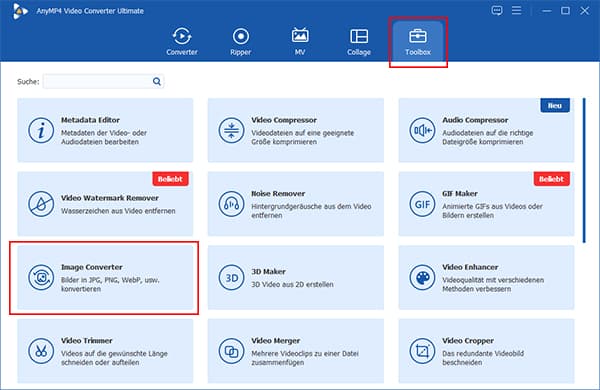The image size is (600, 390).
Task: Open Audio Compressor tool title
Action: pyautogui.click(x=475, y=120)
